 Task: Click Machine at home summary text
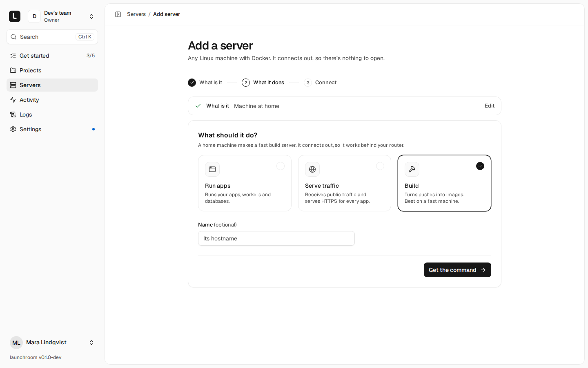256,106
